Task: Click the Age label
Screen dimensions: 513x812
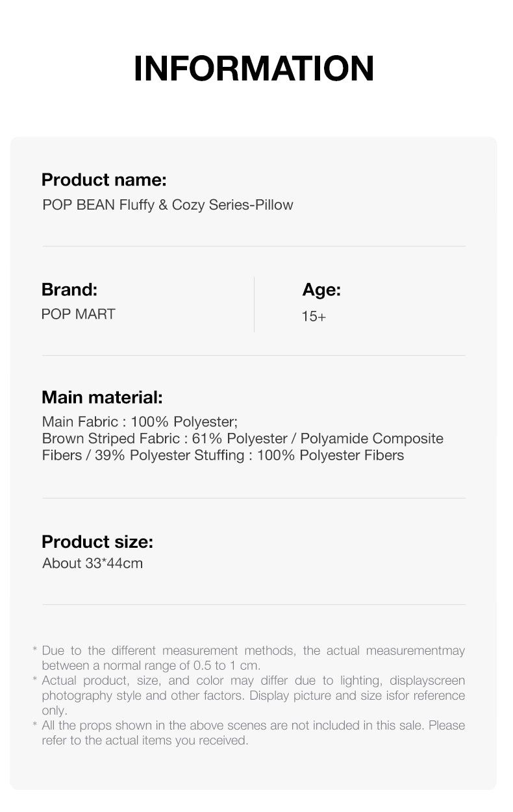Action: pyautogui.click(x=321, y=290)
